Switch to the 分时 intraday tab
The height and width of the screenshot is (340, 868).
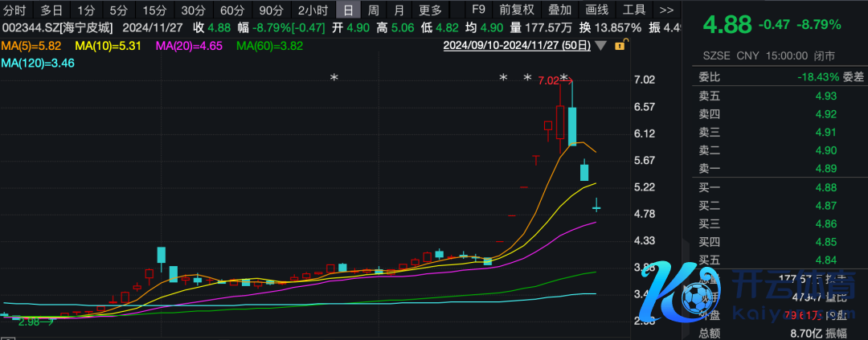[15, 10]
